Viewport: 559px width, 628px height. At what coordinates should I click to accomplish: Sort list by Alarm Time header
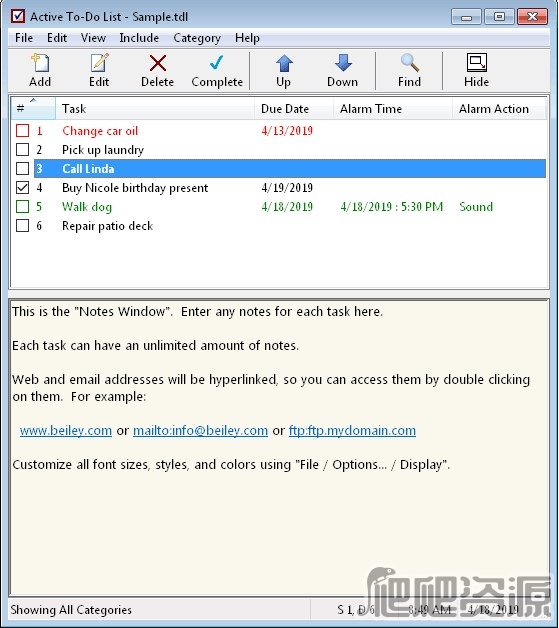(x=392, y=109)
